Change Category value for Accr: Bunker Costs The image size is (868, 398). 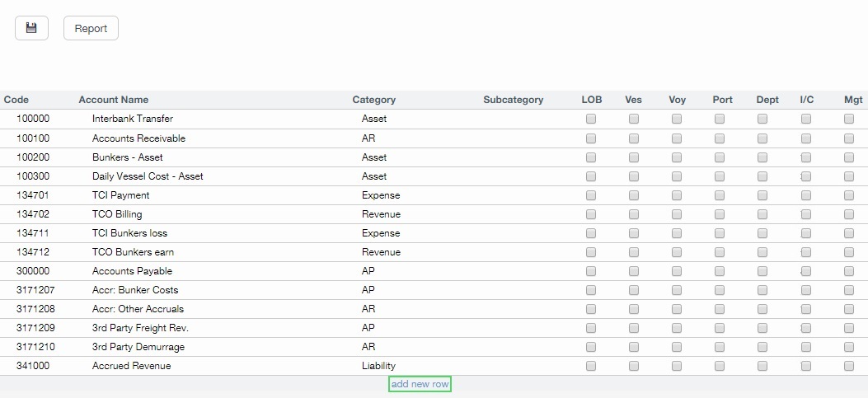(x=368, y=290)
